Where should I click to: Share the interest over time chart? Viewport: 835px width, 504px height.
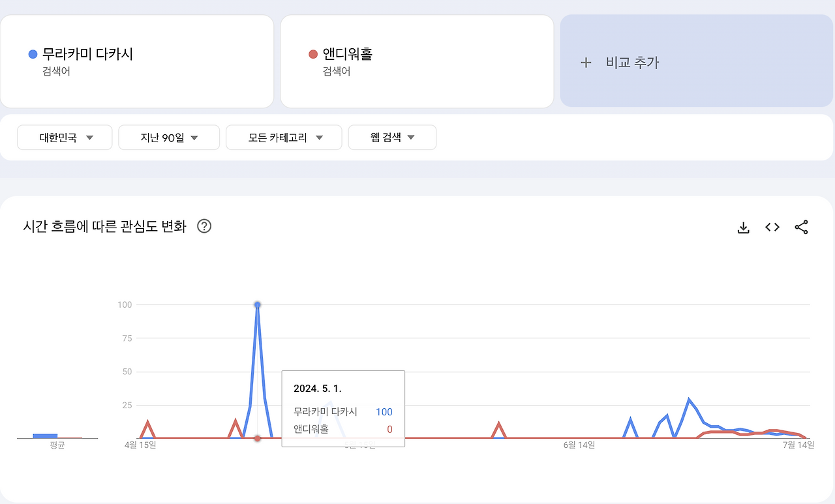click(801, 227)
